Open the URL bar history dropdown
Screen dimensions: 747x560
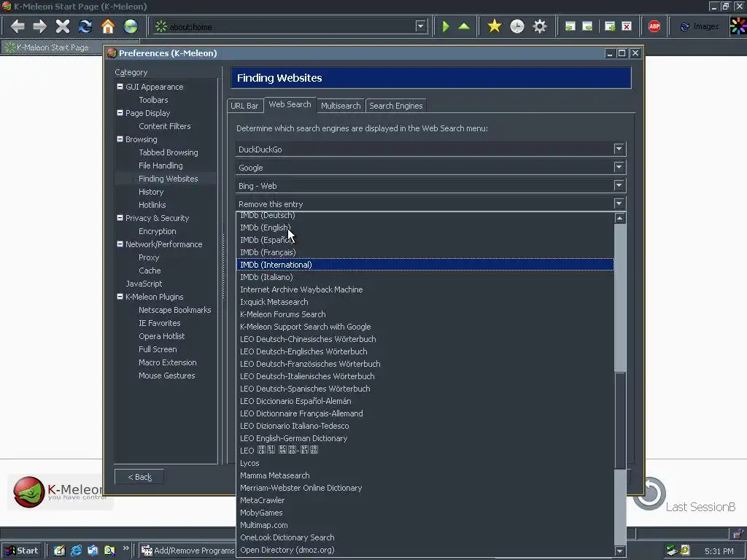pyautogui.click(x=420, y=27)
